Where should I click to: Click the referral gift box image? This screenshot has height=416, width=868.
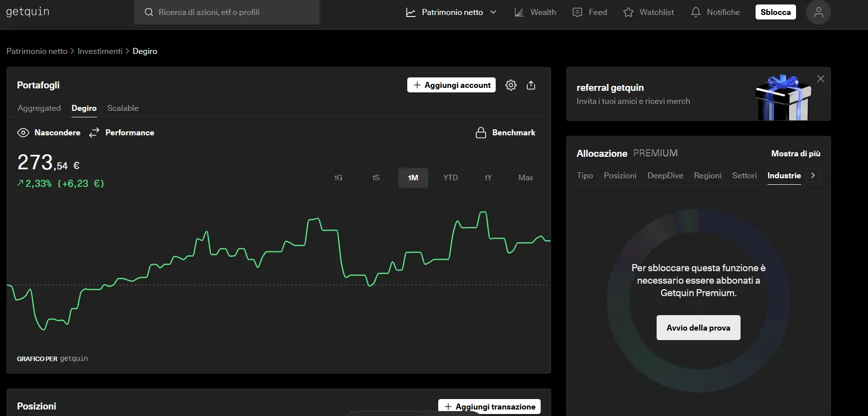[x=784, y=97]
